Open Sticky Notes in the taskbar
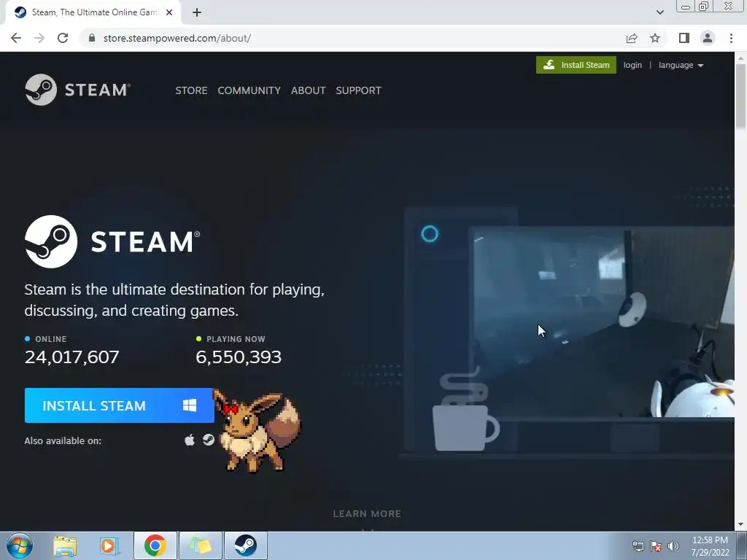Image resolution: width=747 pixels, height=560 pixels. 200,545
